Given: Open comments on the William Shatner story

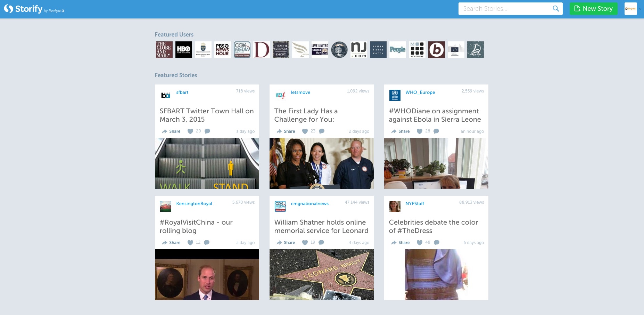Looking at the screenshot, I should coord(321,243).
